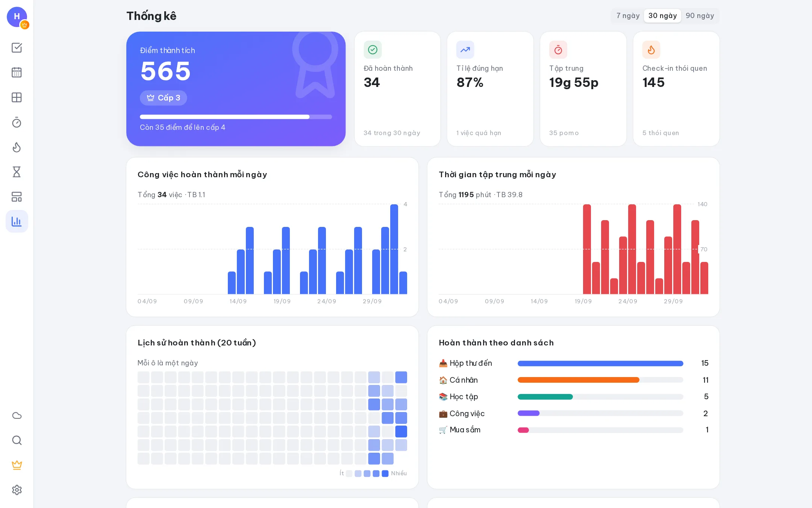812x508 pixels.
Task: Switch to the 90 ngày range
Action: tap(700, 16)
